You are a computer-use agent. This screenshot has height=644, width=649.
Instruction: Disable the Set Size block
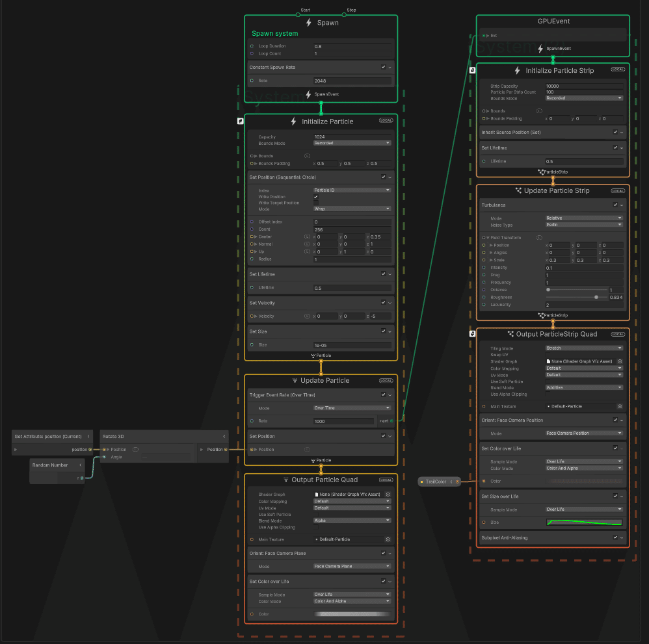[x=383, y=331]
